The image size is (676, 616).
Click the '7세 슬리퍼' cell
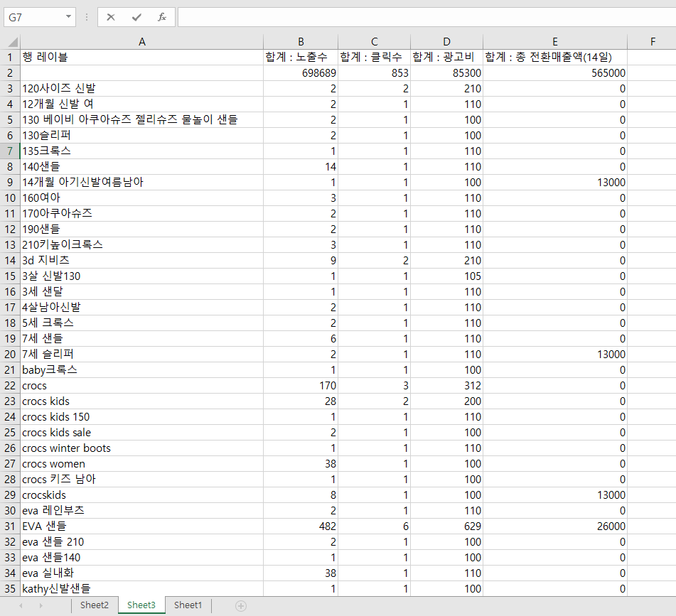pyautogui.click(x=142, y=354)
